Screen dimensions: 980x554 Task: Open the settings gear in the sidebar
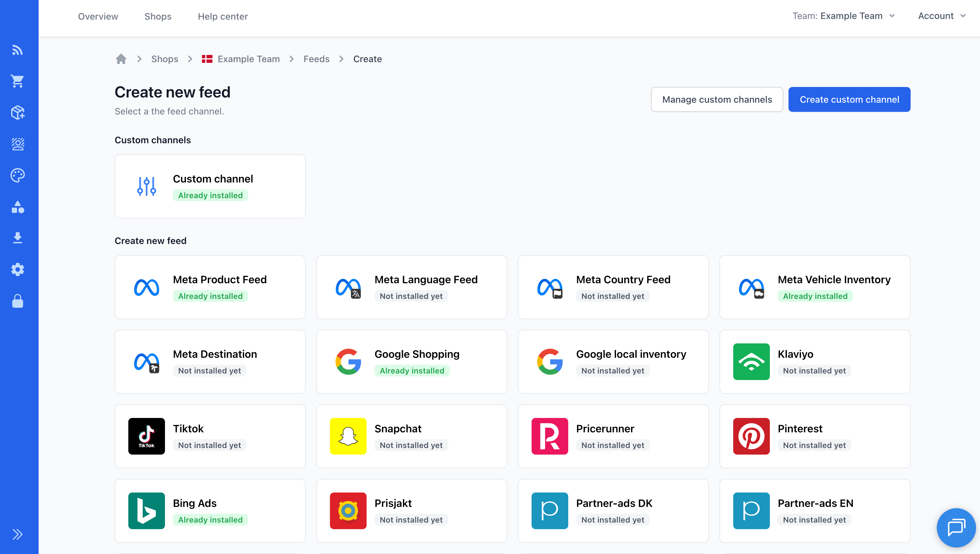coord(18,269)
